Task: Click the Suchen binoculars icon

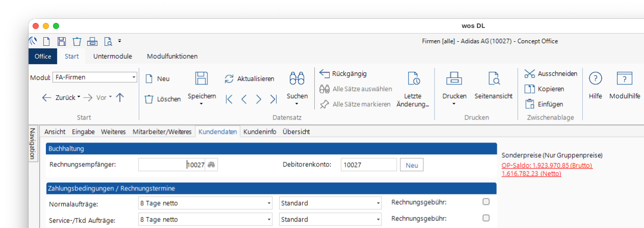Action: [x=297, y=78]
